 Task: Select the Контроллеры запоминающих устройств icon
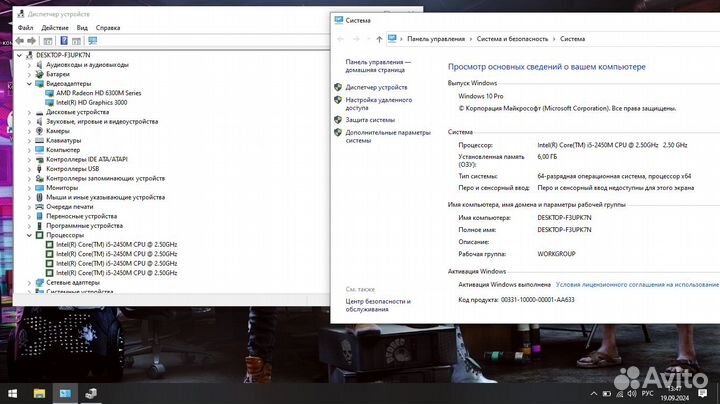tap(39, 178)
